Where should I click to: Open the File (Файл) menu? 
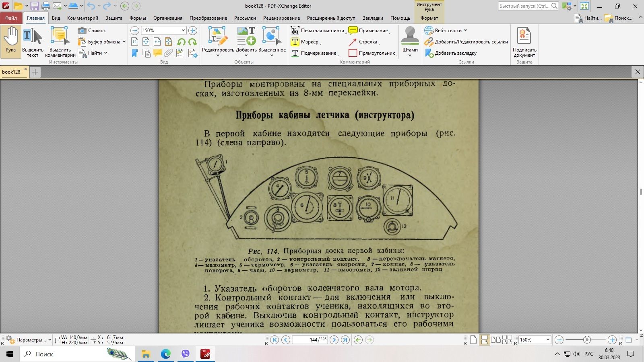point(11,18)
